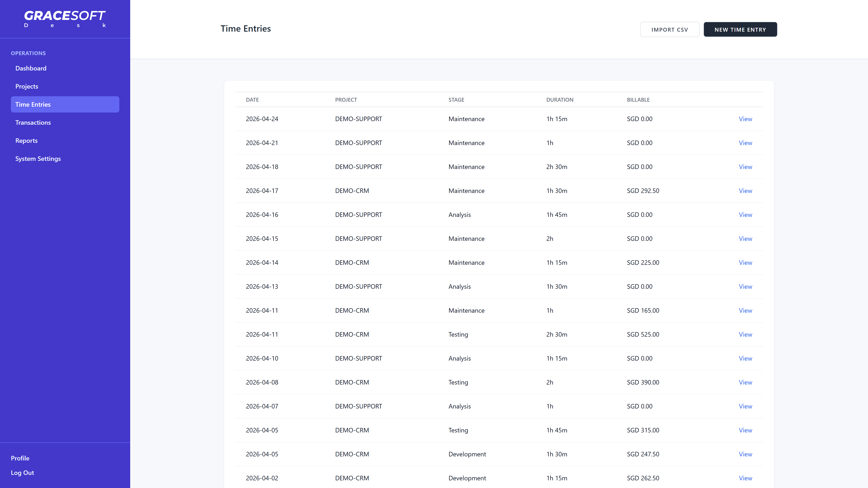This screenshot has width=868, height=488.
Task: Click billable amount SGD 292.50
Action: click(643, 191)
